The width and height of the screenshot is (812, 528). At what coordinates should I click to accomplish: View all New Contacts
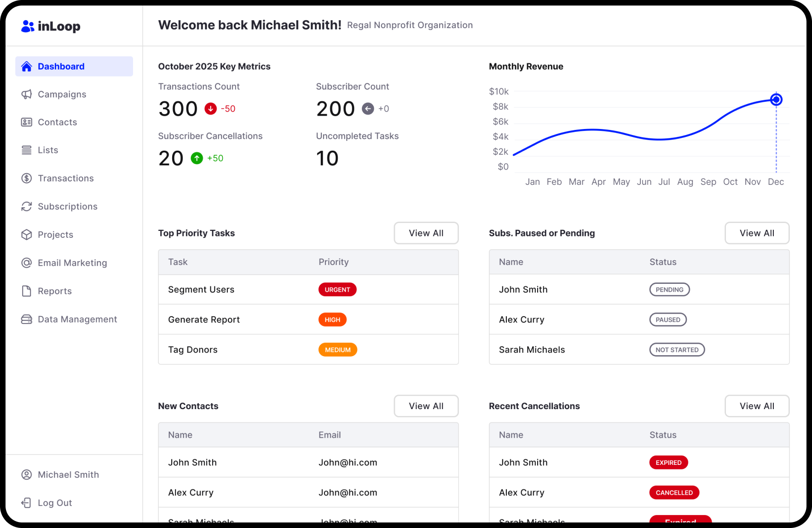pyautogui.click(x=426, y=406)
